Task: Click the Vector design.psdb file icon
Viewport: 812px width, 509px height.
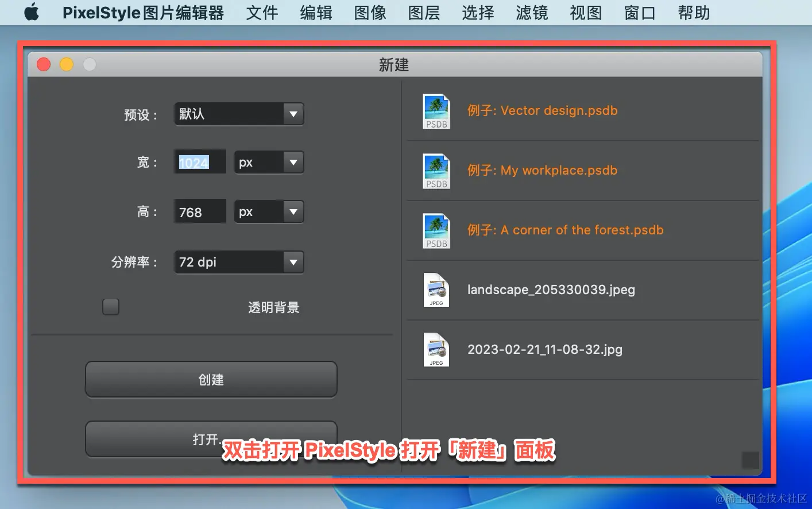Action: tap(436, 111)
